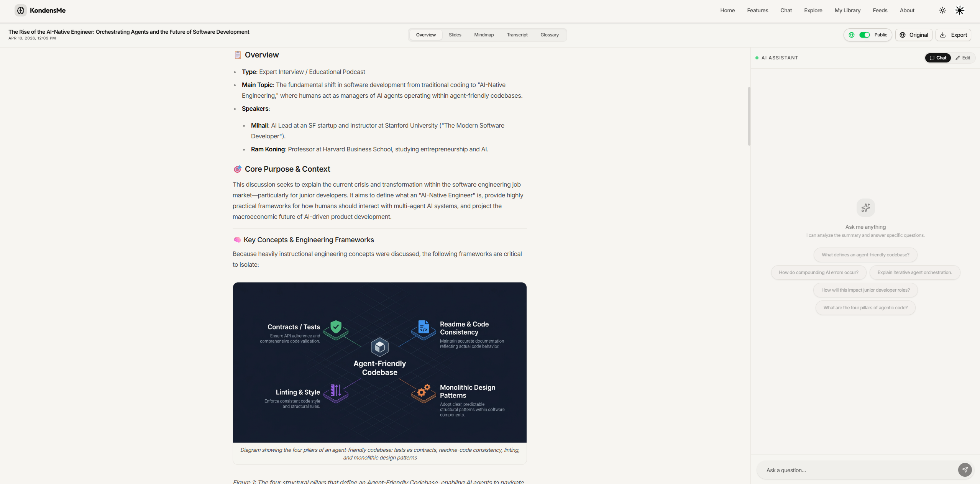The width and height of the screenshot is (980, 484).
Task: Open the Original language selector
Action: 914,35
